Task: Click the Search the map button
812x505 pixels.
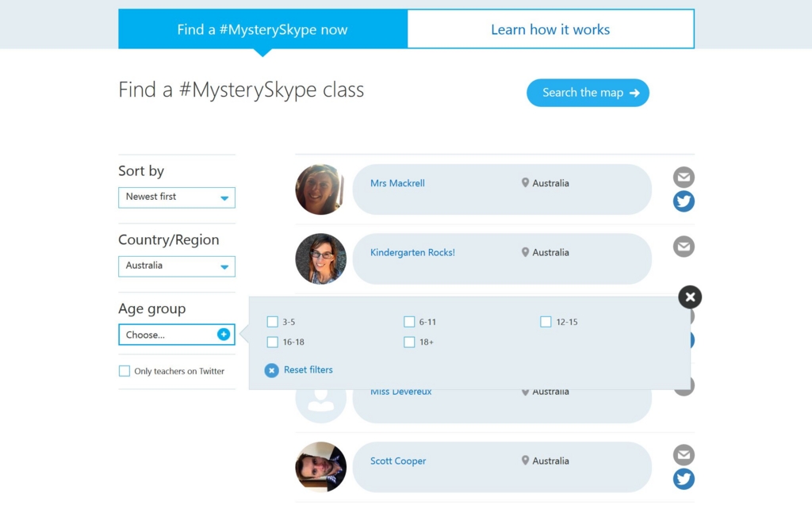Action: point(588,93)
